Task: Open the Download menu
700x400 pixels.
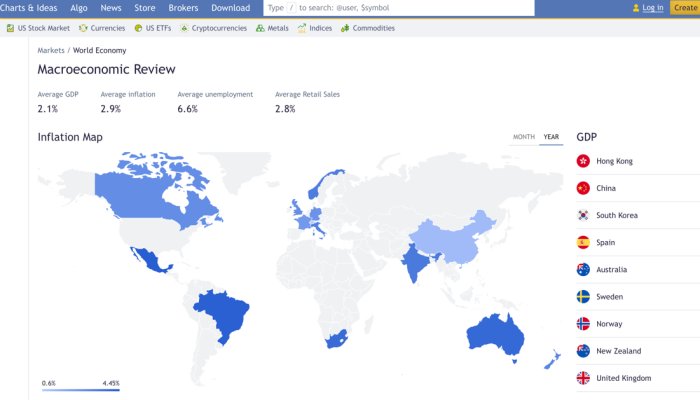Action: (x=230, y=8)
